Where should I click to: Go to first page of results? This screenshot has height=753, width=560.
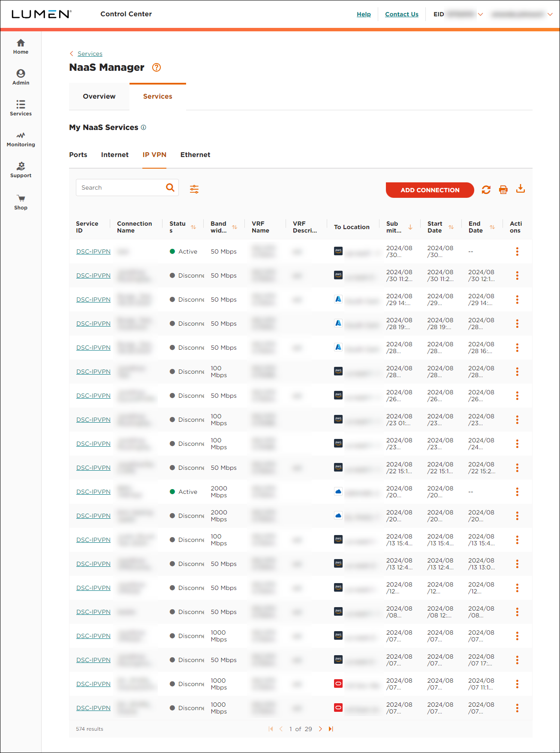[271, 729]
